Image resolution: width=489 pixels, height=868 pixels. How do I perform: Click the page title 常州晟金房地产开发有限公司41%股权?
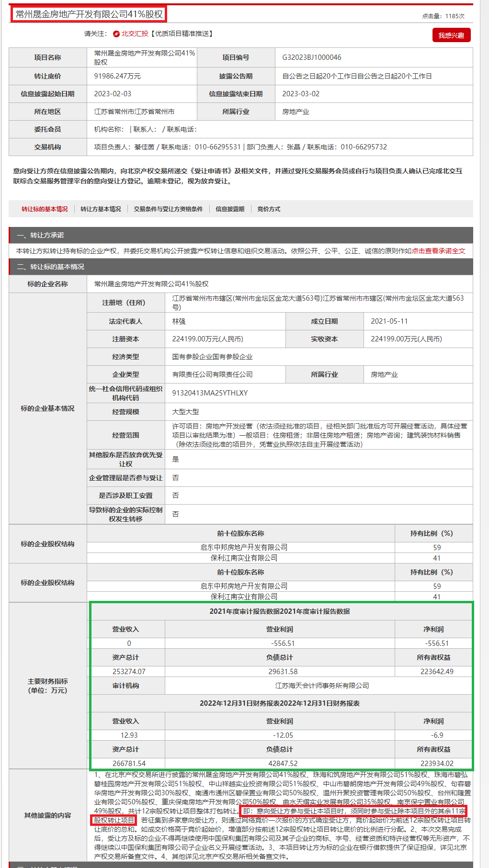coord(89,14)
